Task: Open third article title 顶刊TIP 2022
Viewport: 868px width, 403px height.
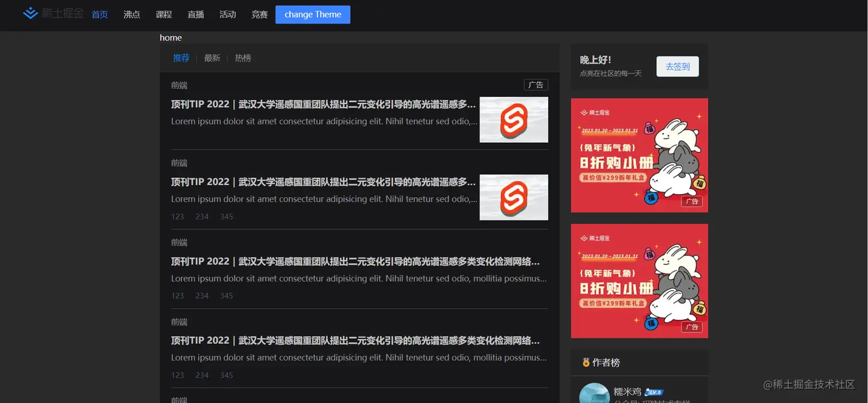Action: point(355,261)
